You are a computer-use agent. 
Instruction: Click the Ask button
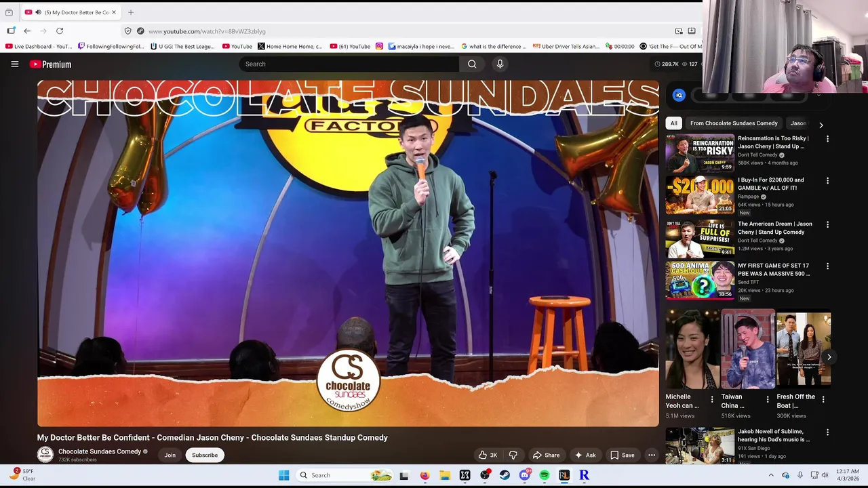[x=585, y=455]
